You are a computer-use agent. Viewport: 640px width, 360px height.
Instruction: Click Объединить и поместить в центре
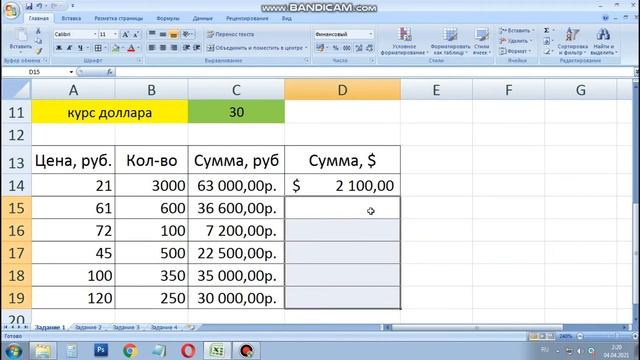pos(257,48)
